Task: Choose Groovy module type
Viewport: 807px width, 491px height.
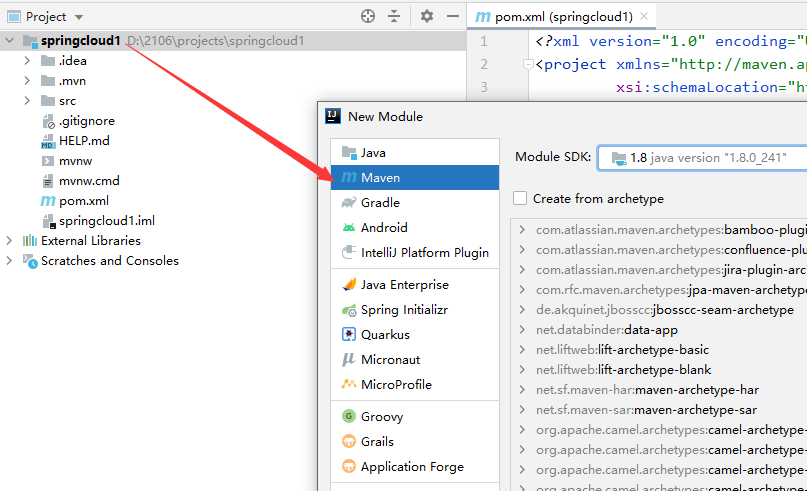Action: [415, 416]
